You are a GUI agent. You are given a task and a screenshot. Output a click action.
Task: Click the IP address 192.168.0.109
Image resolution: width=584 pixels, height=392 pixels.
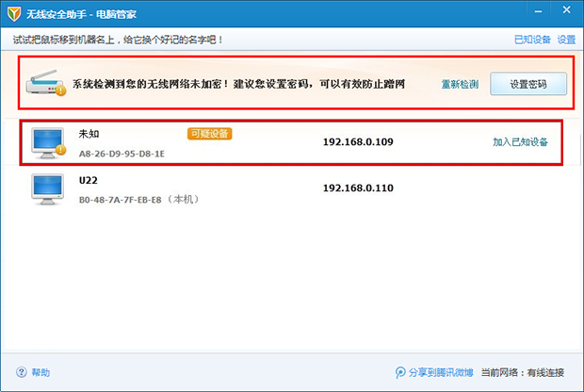coord(358,141)
